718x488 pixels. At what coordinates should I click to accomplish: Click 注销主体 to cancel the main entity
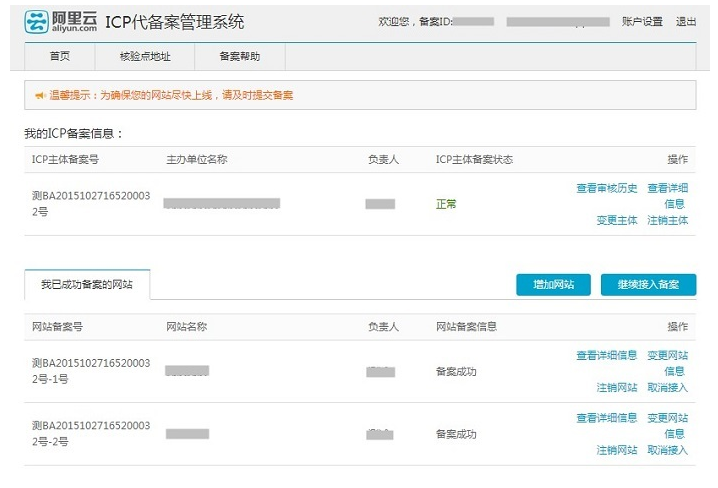click(x=667, y=220)
